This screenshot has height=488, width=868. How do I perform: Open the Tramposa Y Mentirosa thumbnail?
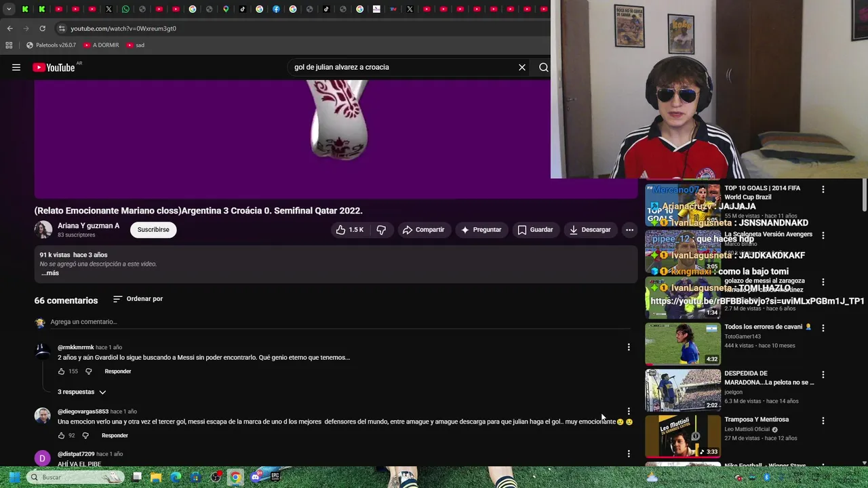tap(683, 436)
